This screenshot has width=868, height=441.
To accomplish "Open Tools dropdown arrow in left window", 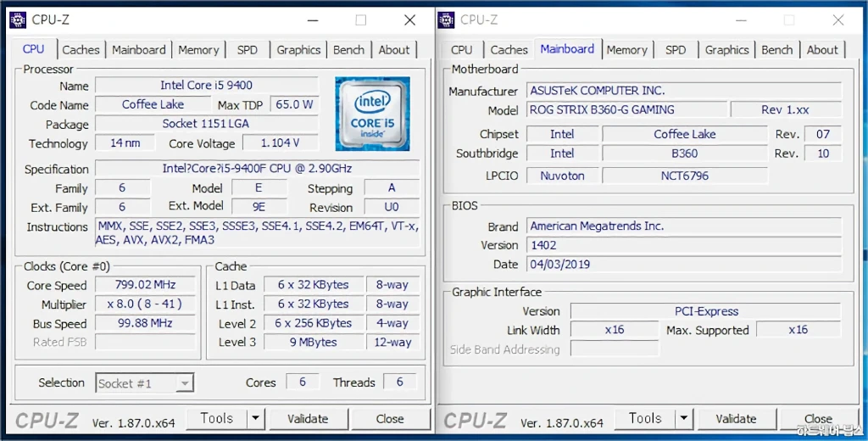I will 256,419.
